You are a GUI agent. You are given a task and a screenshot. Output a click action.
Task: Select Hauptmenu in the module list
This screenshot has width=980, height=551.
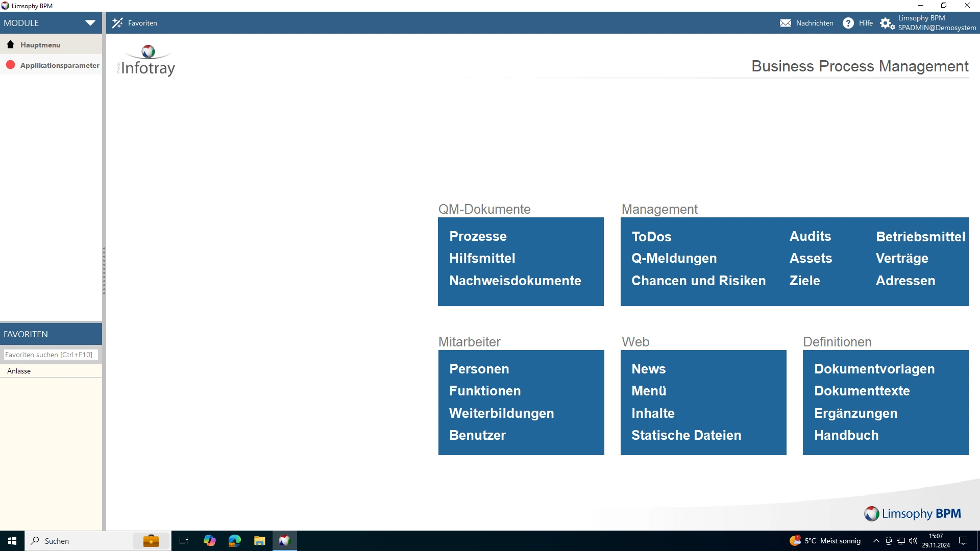point(51,45)
